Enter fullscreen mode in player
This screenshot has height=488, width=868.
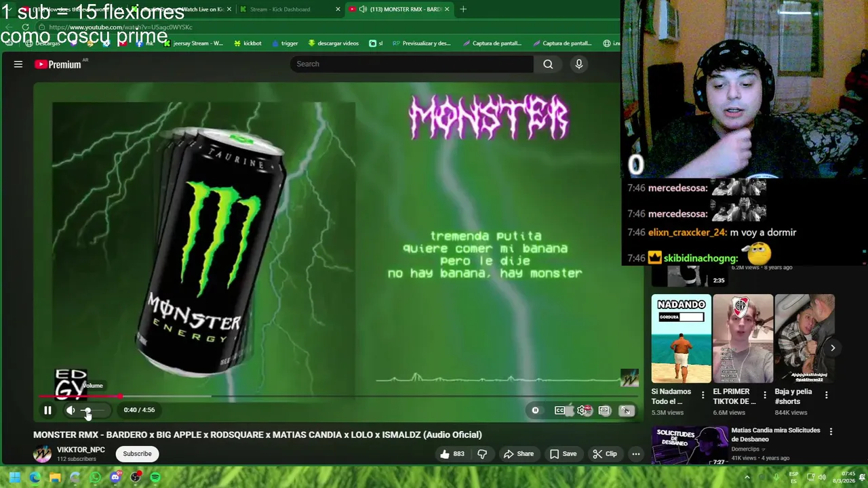[x=627, y=410]
